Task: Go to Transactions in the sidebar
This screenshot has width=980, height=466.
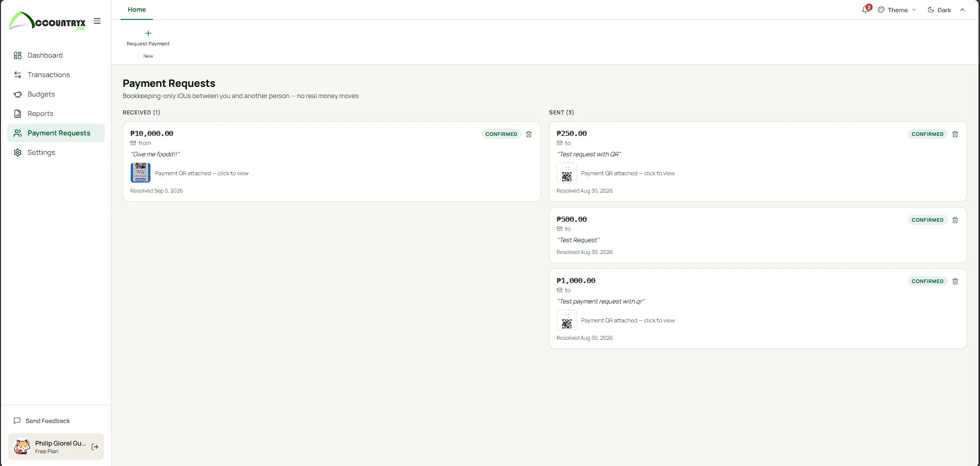Action: [x=56, y=75]
